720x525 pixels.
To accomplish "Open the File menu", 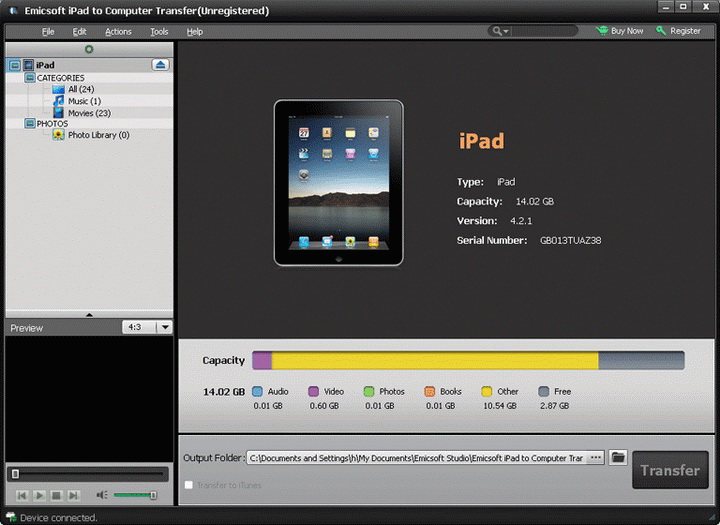I will pos(48,32).
